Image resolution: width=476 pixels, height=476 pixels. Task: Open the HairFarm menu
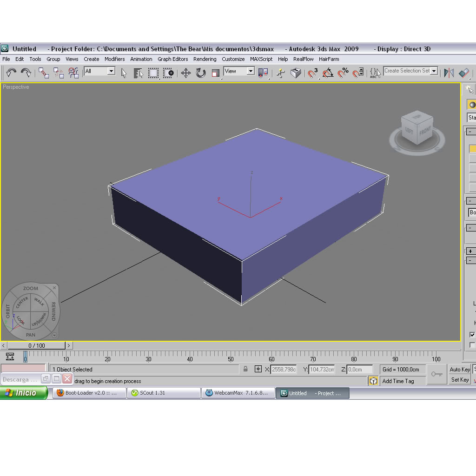(x=329, y=59)
